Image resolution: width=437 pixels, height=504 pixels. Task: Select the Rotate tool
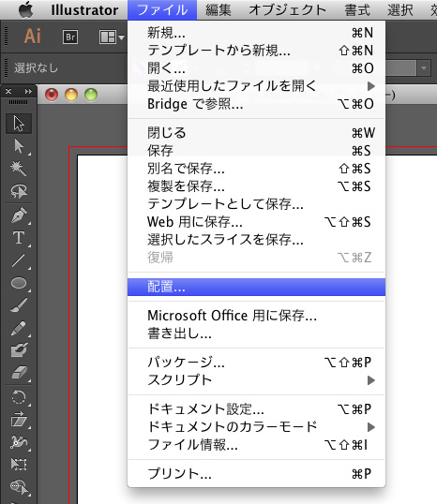point(19,397)
